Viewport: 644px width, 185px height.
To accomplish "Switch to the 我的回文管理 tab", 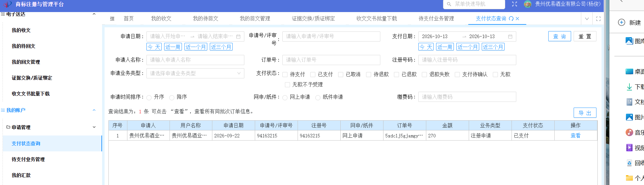I will tap(255, 19).
